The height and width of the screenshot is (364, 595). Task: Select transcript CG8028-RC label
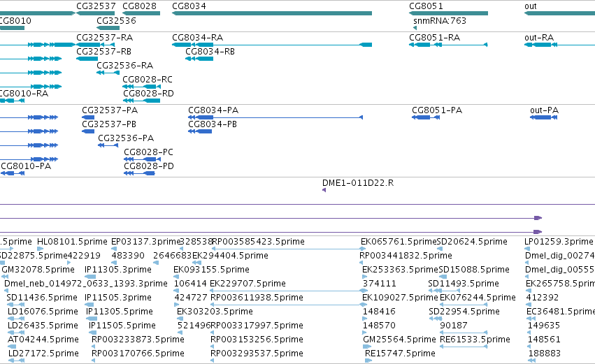coord(148,80)
